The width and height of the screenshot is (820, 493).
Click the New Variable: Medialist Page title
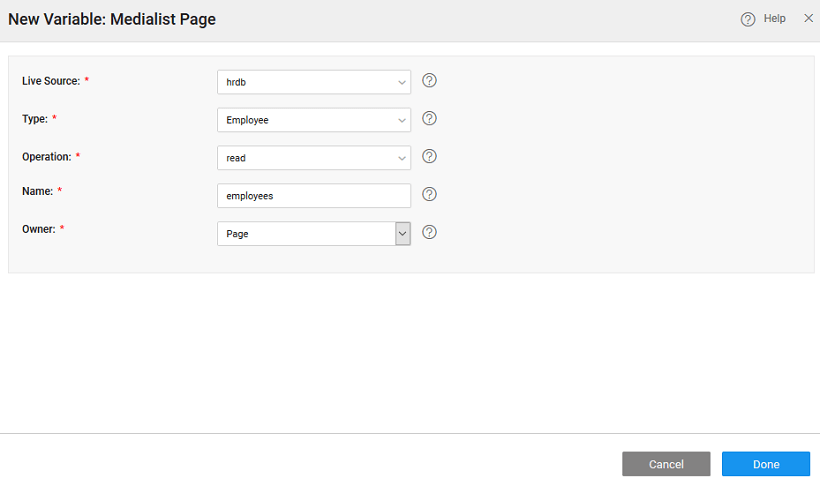click(112, 19)
